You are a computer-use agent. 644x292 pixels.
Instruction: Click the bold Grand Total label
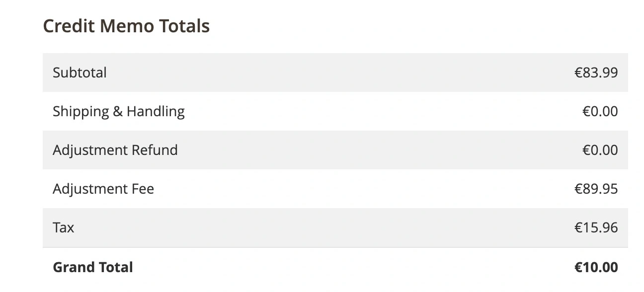[x=92, y=267]
